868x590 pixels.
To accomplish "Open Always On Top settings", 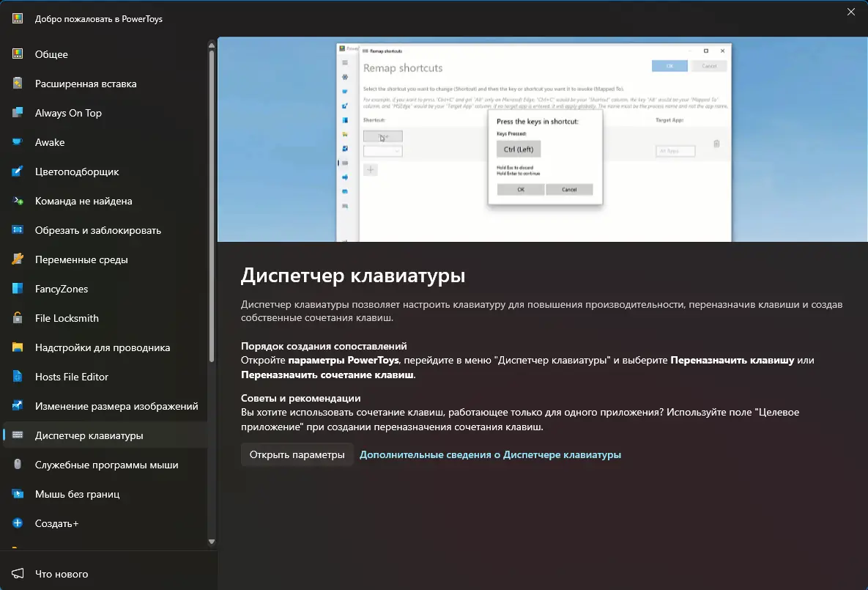I will pos(67,113).
